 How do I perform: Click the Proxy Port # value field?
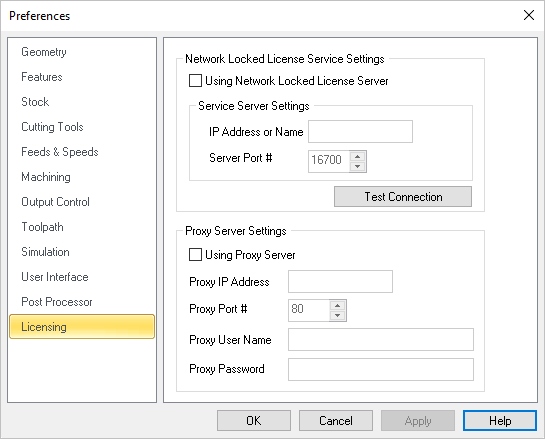(x=309, y=310)
